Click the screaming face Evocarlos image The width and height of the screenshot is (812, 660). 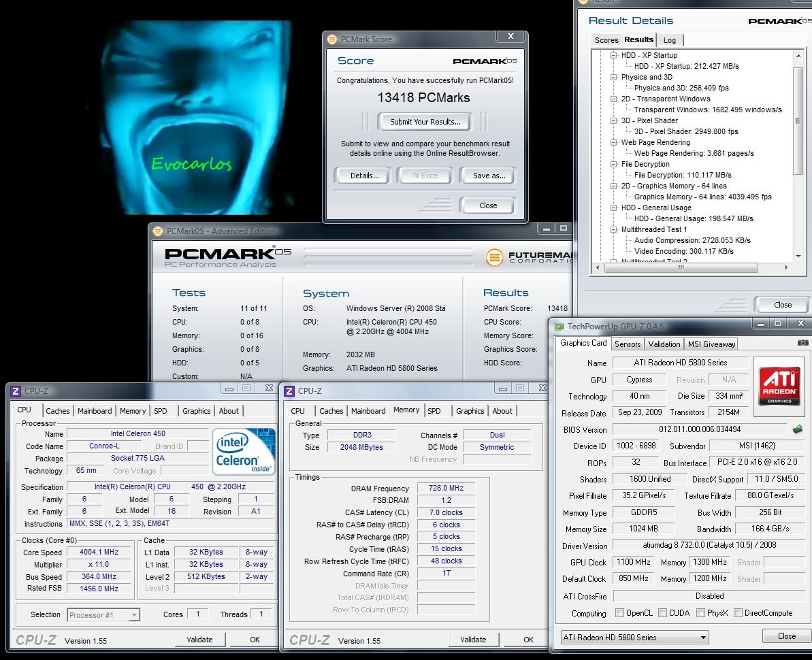click(x=196, y=118)
